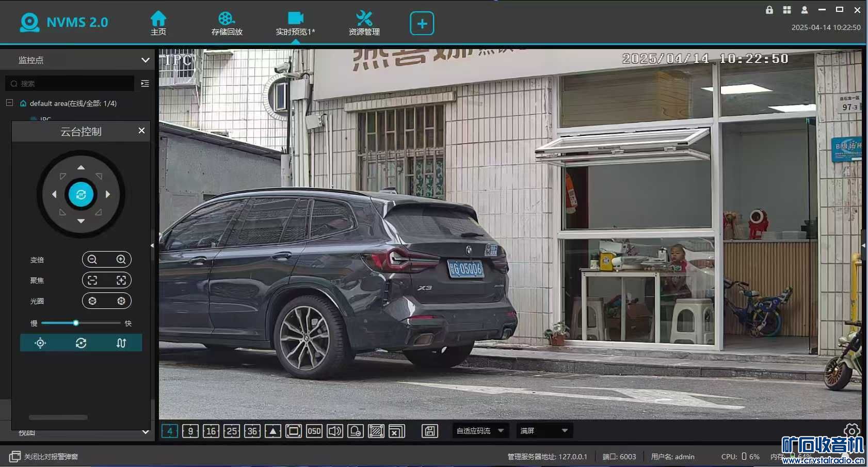Move PTZ camera diagonally down-right
The image size is (868, 467).
(99, 212)
